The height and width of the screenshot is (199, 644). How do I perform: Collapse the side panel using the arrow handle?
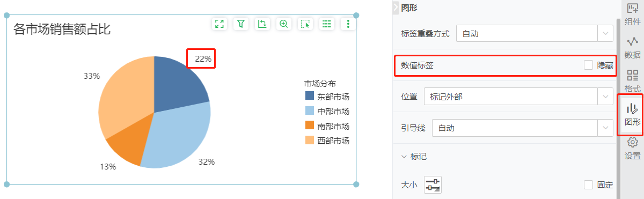tap(396, 7)
